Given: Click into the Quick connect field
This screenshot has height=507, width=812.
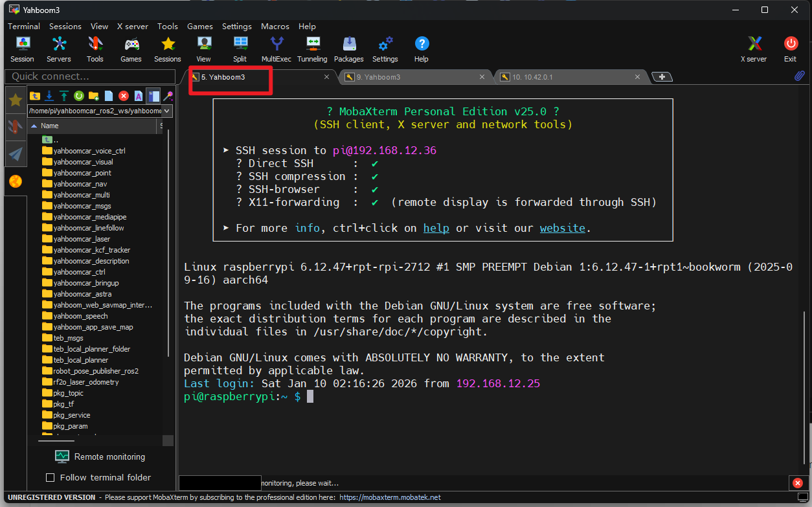Looking at the screenshot, I should click(89, 76).
